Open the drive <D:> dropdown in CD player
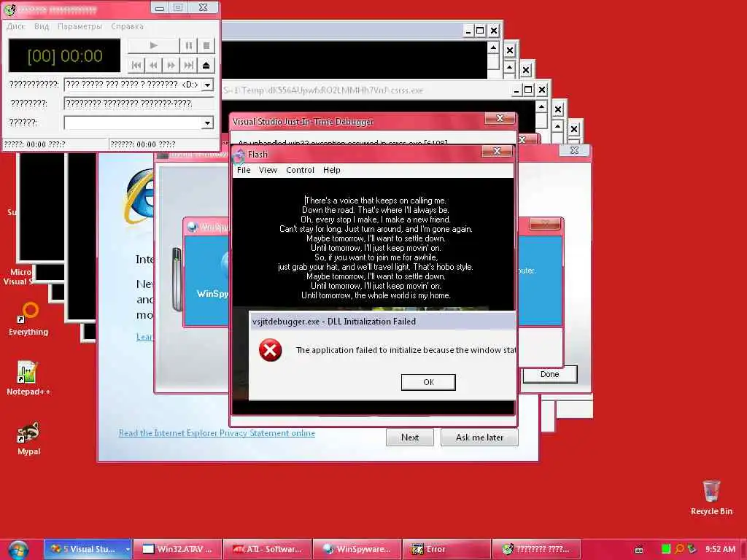Screen dimensions: 747x560 [x=208, y=85]
